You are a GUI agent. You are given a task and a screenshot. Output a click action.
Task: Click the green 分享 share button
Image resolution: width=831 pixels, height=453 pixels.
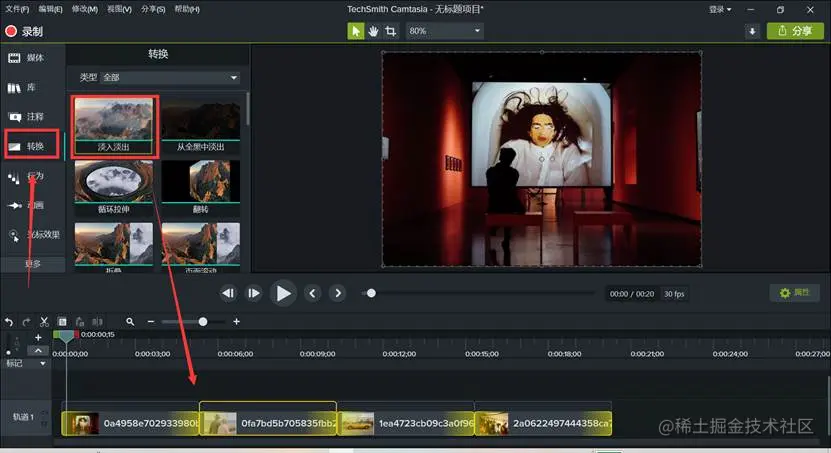click(x=795, y=31)
